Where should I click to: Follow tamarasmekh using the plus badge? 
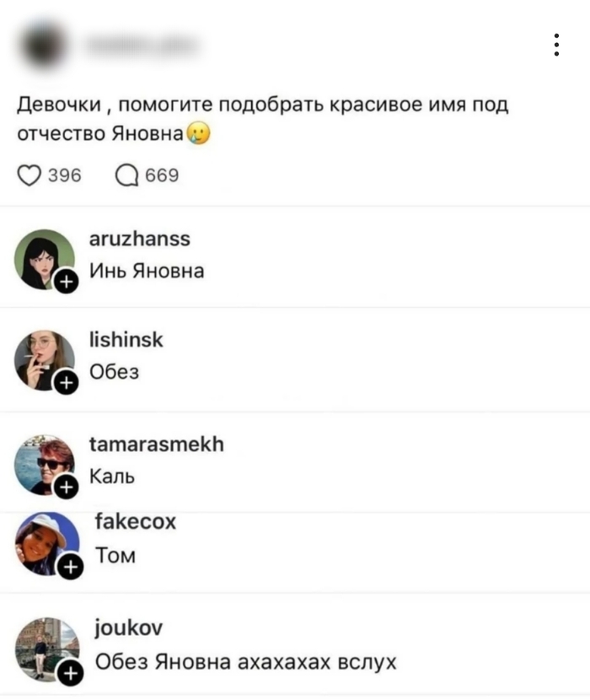click(x=67, y=487)
